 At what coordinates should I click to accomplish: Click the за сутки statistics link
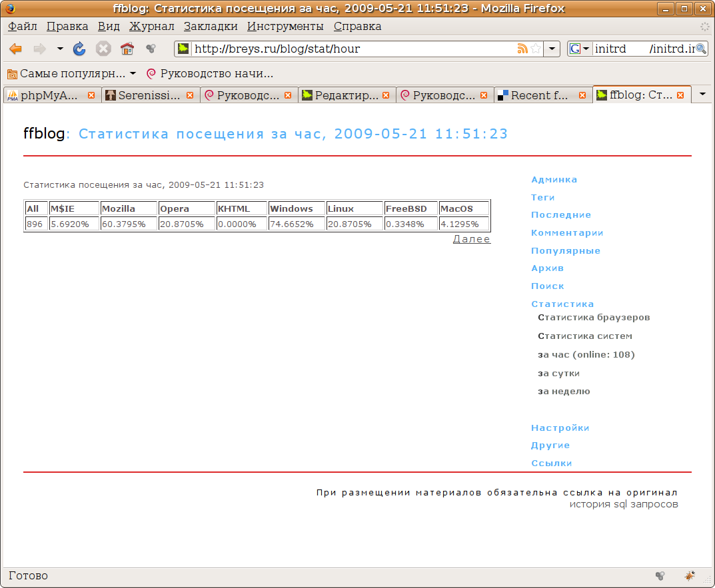click(x=558, y=373)
